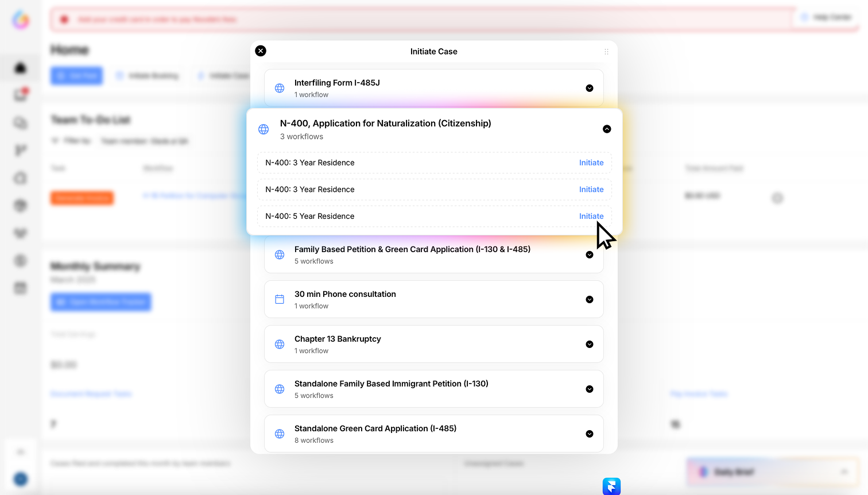Expand Standalone Family Based Immigrant Petition (I-130) chevron

pyautogui.click(x=590, y=389)
